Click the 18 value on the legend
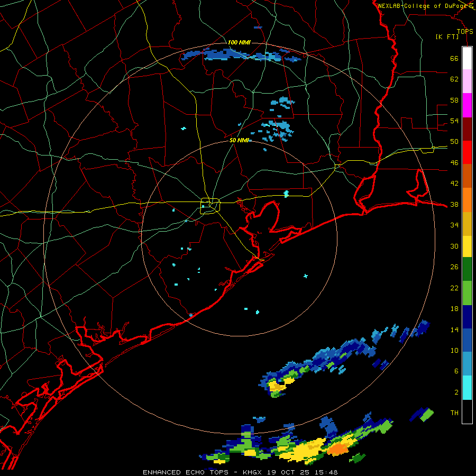 (454, 309)
